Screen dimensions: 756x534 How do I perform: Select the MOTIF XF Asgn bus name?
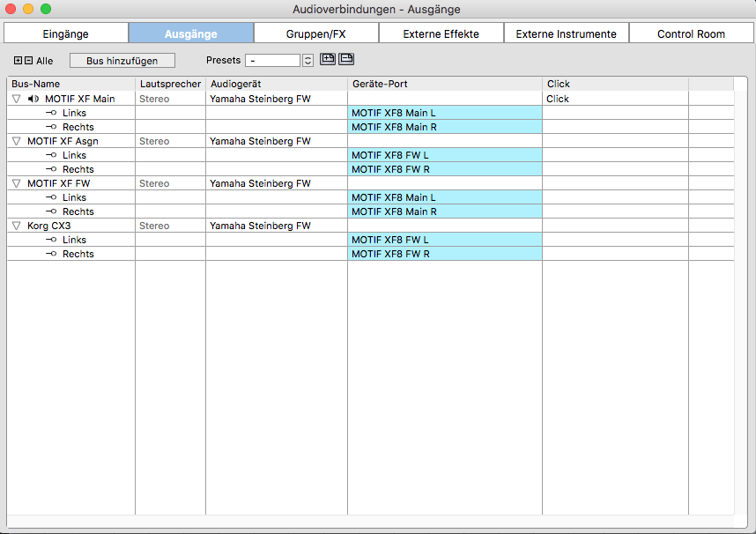click(x=63, y=141)
